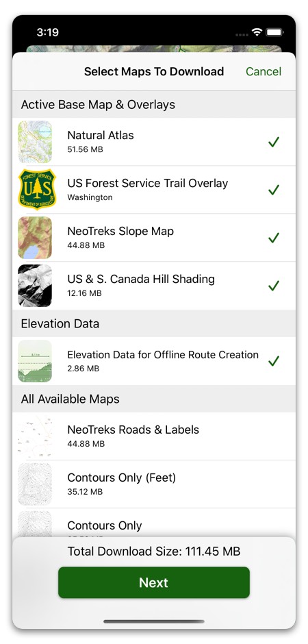The image size is (308, 644).
Task: Uncheck the NeoTreks Slope Map checkmark
Action: point(274,238)
